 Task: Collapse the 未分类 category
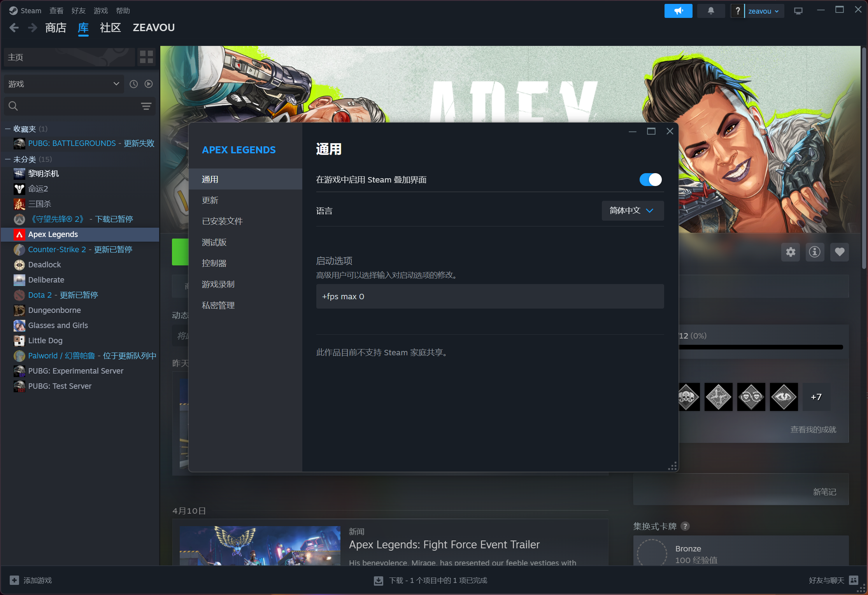7,159
